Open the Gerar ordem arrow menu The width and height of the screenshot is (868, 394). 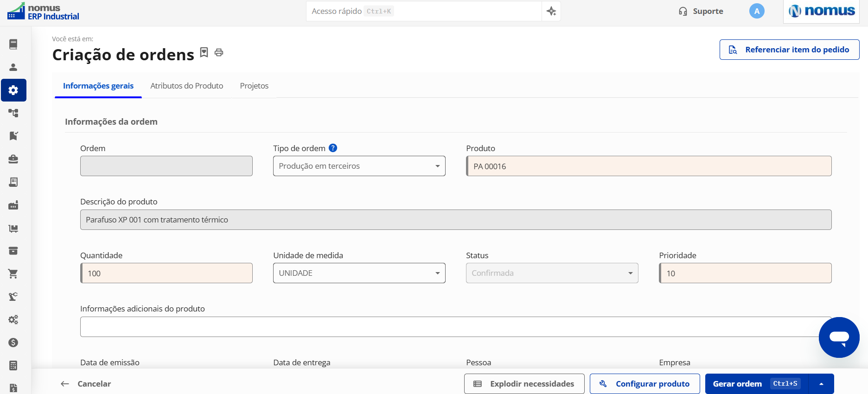[821, 384]
